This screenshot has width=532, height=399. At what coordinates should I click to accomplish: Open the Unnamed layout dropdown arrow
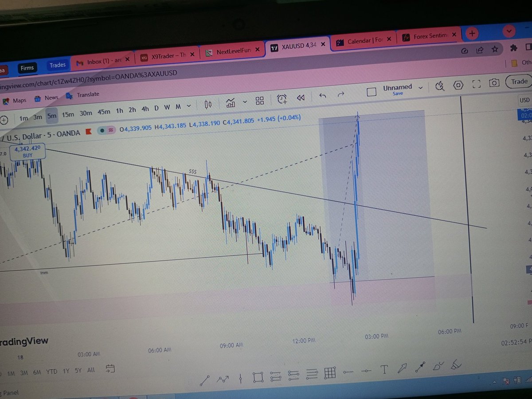tap(420, 88)
